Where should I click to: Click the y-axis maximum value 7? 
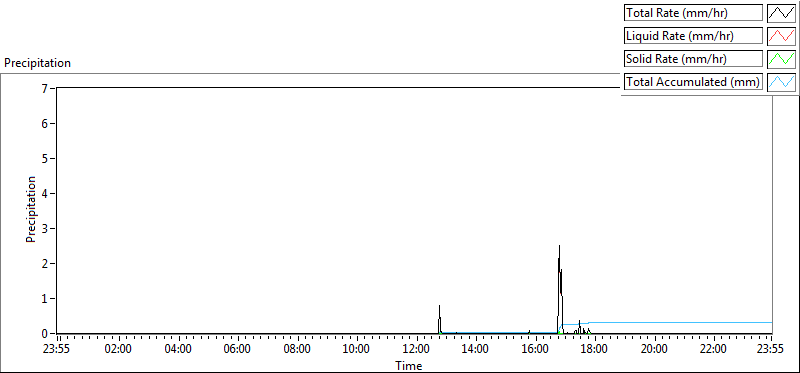(51, 88)
